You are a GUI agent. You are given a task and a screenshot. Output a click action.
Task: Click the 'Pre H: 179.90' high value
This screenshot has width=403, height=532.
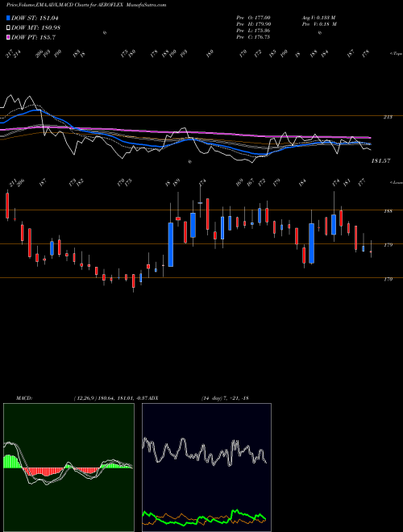point(253,24)
